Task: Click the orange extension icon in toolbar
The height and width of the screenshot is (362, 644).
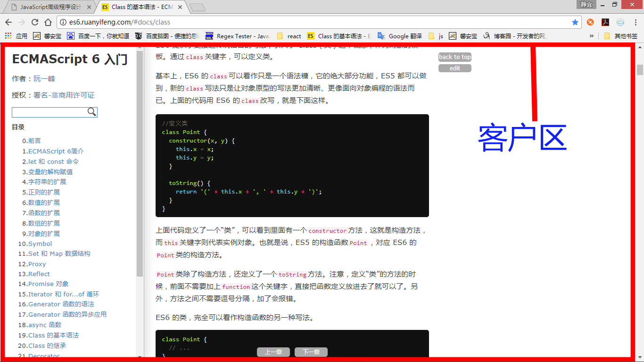Action: (x=590, y=22)
